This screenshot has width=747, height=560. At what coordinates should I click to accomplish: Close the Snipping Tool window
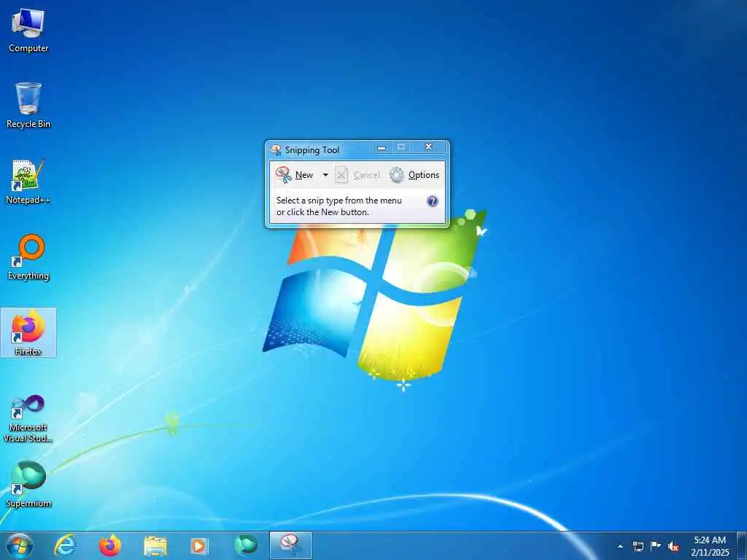click(428, 147)
